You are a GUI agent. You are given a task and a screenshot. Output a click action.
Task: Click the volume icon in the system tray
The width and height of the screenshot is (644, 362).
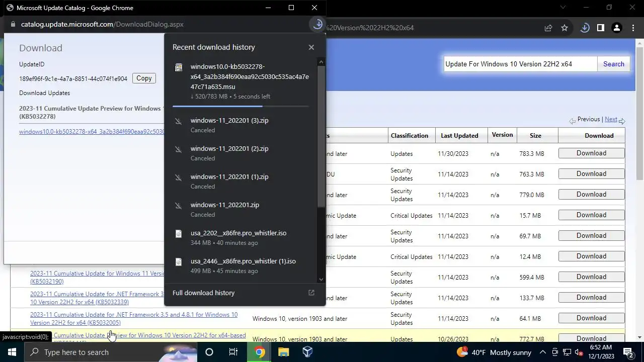pos(579,352)
